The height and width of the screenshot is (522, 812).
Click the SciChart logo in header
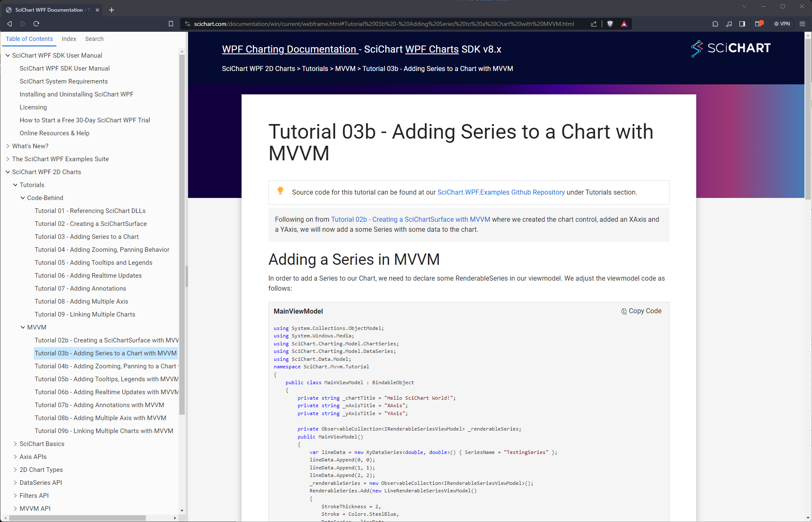(x=731, y=48)
